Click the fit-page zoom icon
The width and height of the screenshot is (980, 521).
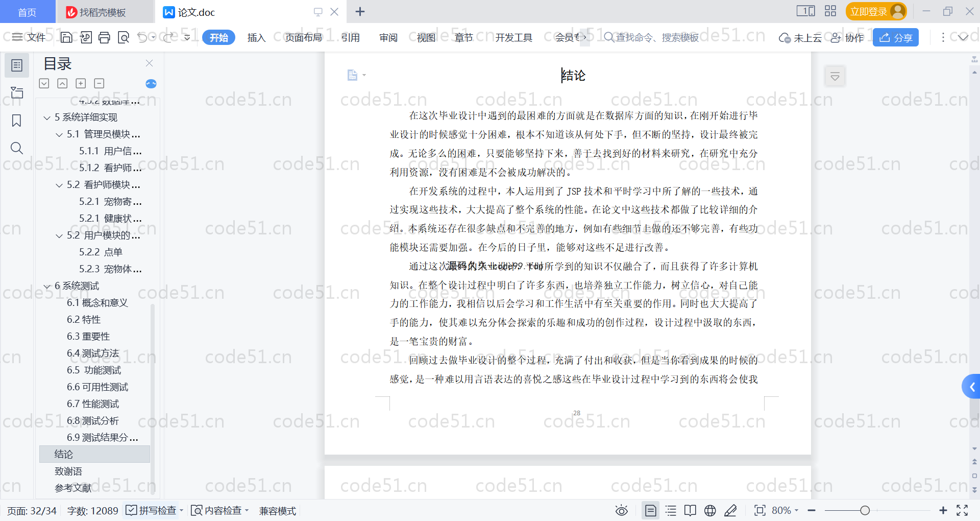click(x=760, y=510)
